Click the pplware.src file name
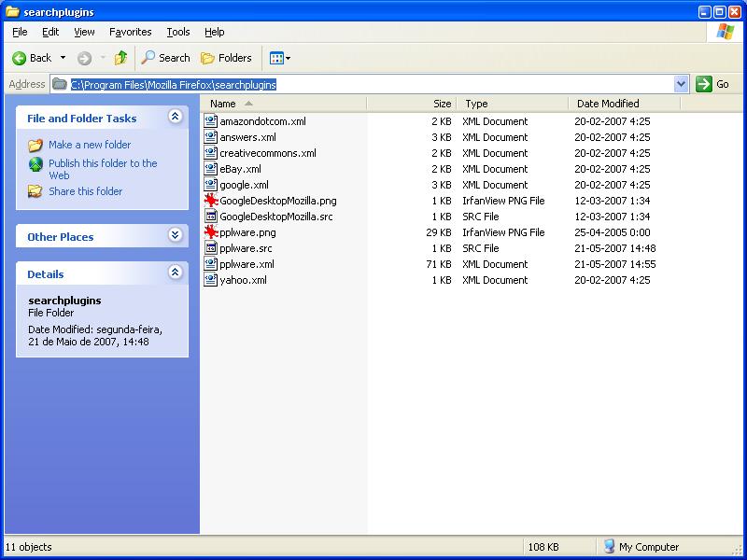747x560 pixels. tap(246, 248)
